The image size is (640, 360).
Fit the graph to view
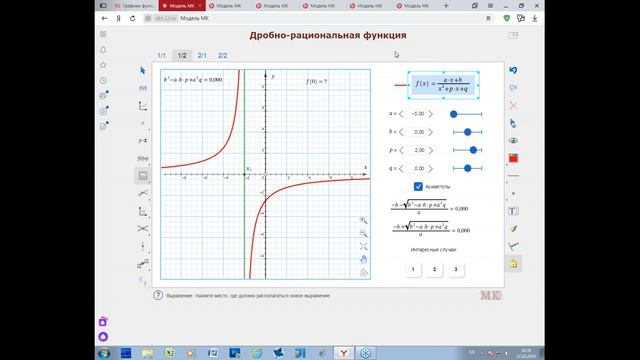(363, 247)
